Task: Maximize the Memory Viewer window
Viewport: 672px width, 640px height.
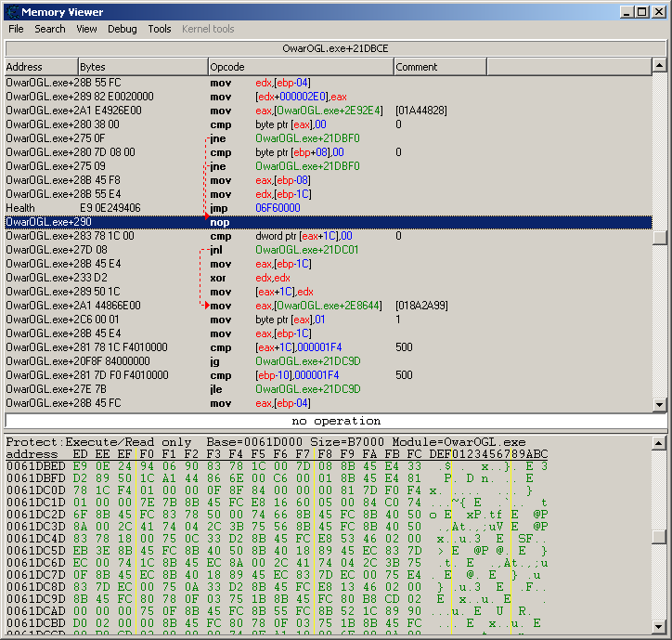Action: tap(640, 11)
